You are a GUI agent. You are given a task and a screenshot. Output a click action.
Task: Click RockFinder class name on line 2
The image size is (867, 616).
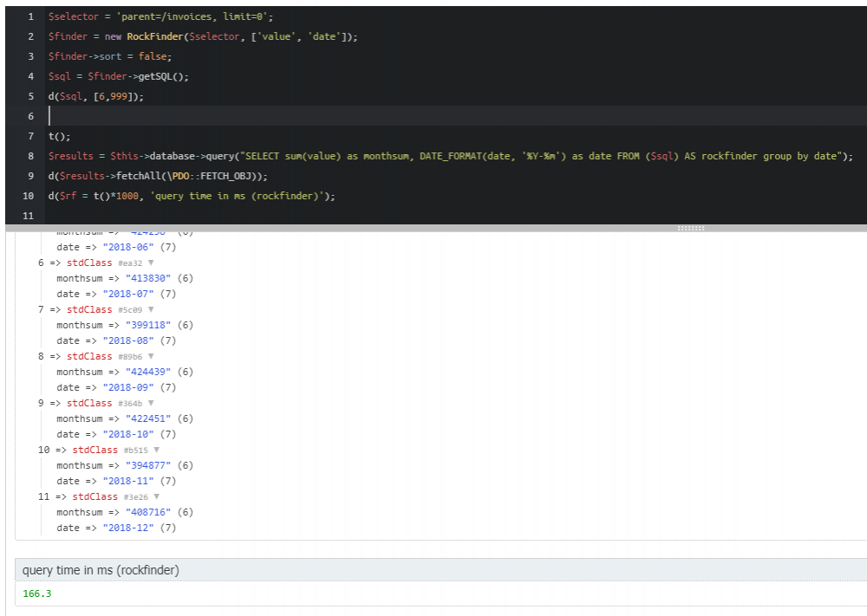[154, 36]
